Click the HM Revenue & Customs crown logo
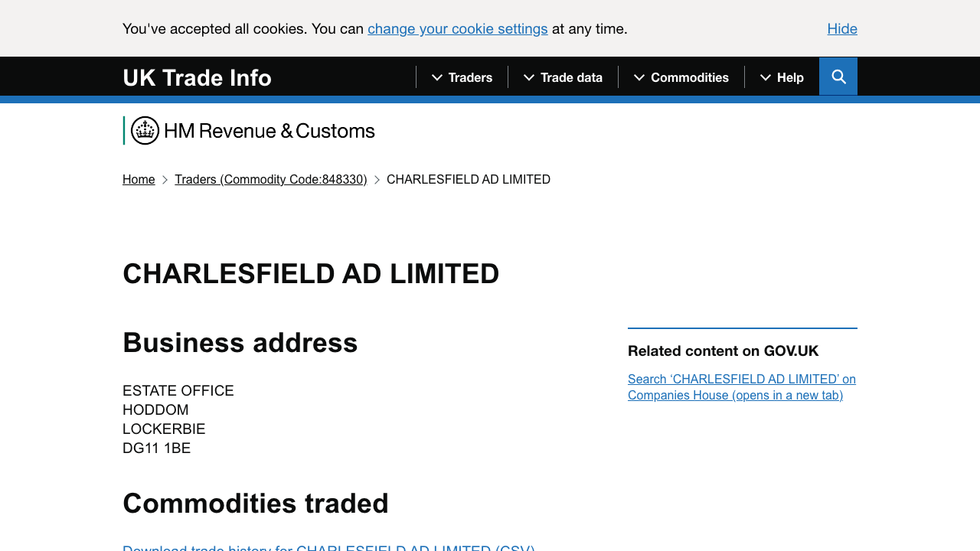980x551 pixels. [x=145, y=130]
